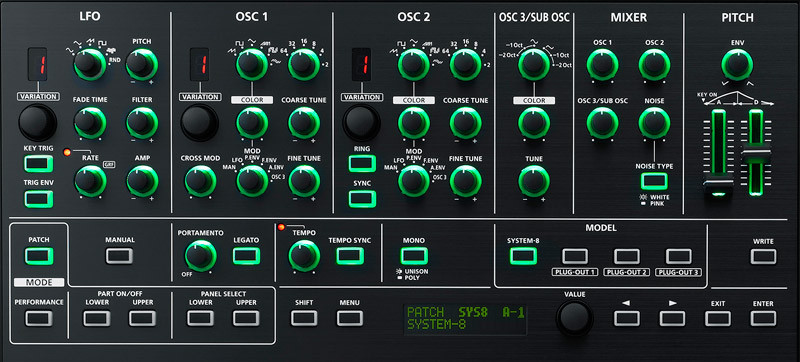Click the LFO AMP knob
The image size is (800, 362).
tap(142, 181)
